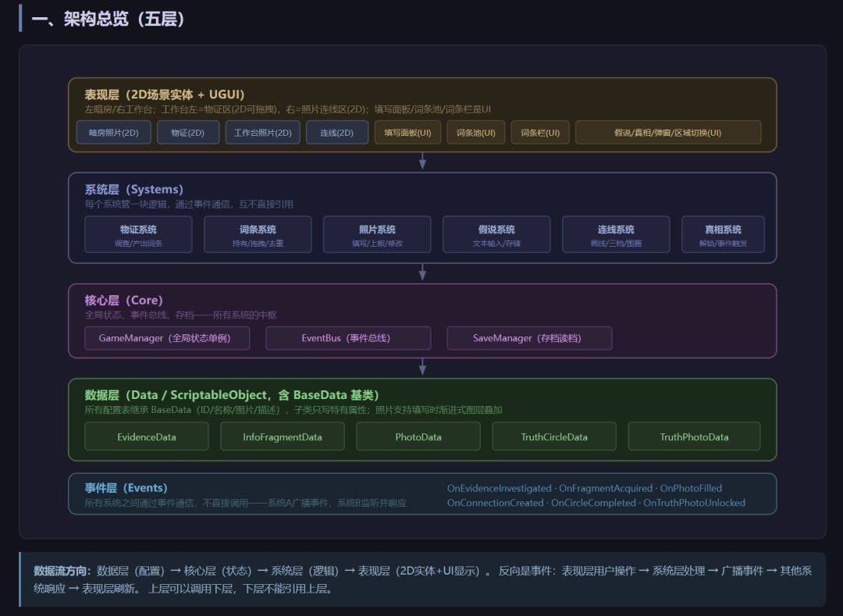
Task: Open the 物证系统 card
Action: tap(138, 234)
